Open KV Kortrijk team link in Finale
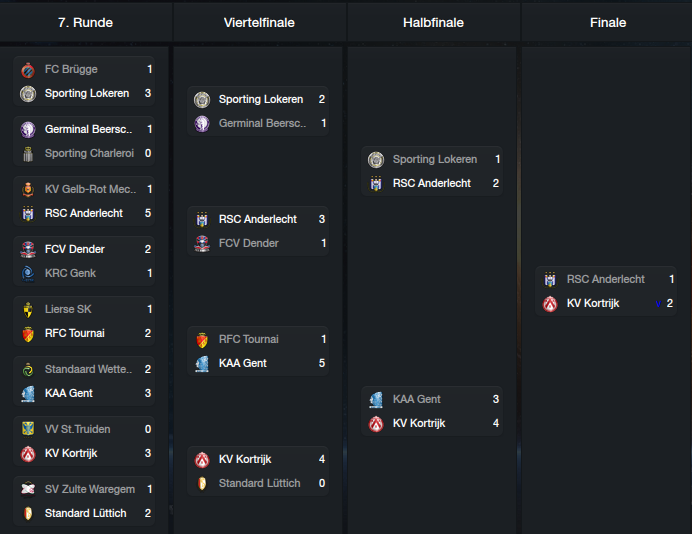This screenshot has width=692, height=534. tap(593, 304)
